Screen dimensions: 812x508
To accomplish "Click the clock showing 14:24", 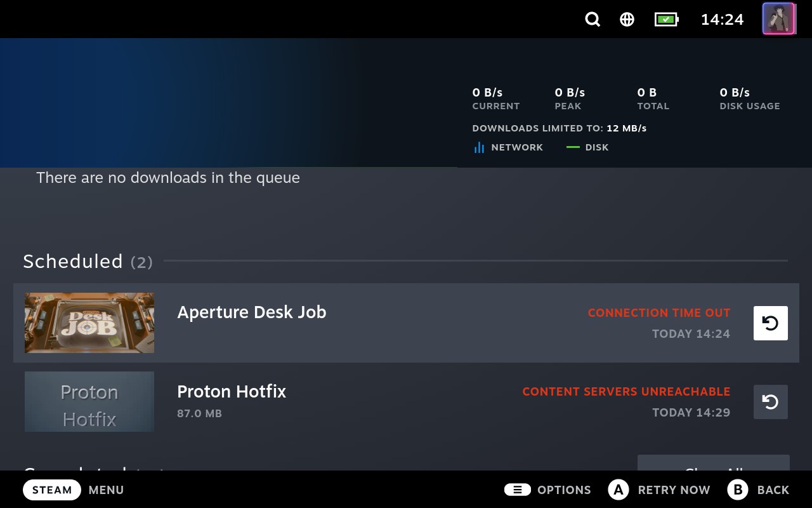I will click(722, 20).
